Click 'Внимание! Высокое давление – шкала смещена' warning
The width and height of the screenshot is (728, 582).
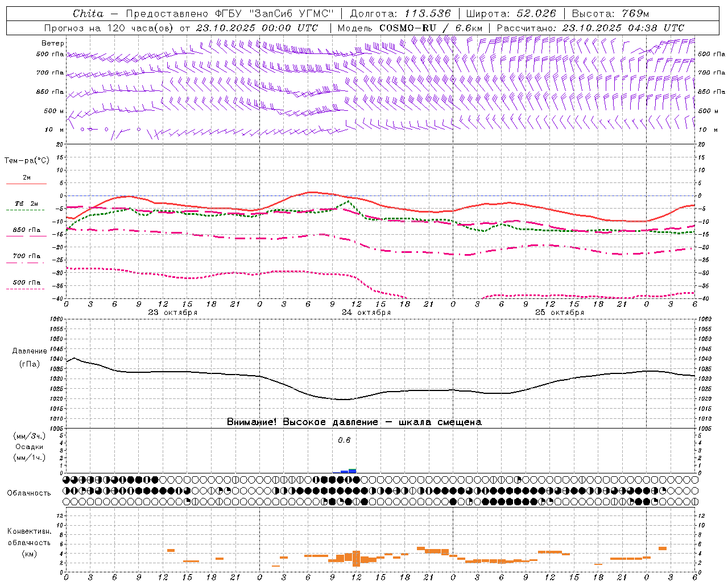pyautogui.click(x=354, y=422)
